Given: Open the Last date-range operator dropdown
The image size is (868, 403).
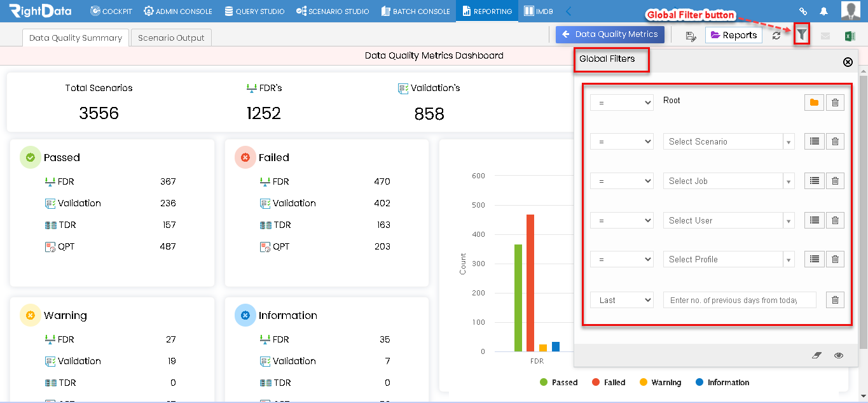Looking at the screenshot, I should pos(622,300).
